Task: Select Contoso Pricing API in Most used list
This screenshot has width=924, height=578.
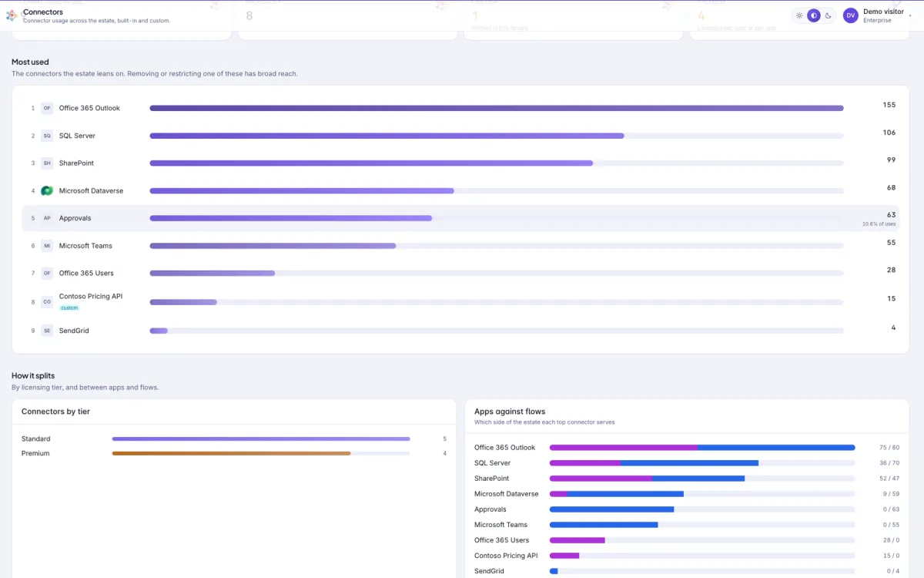Action: pos(91,297)
